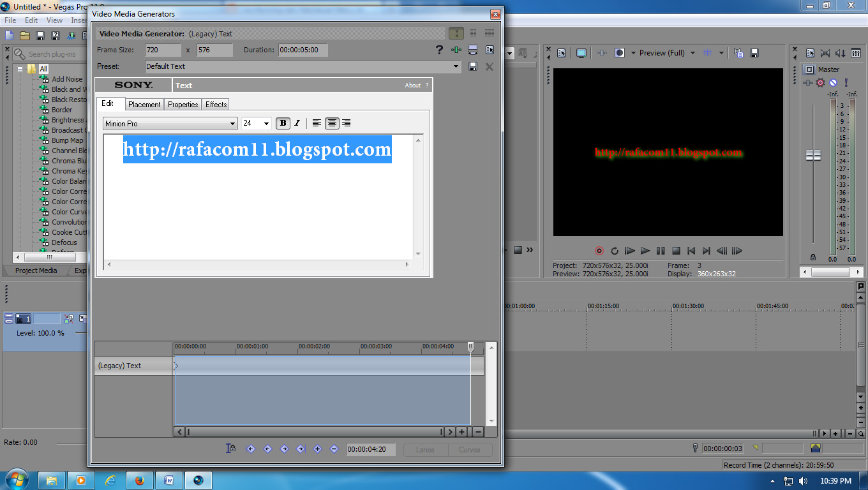This screenshot has height=490, width=868.
Task: Play the preview
Action: pos(645,251)
